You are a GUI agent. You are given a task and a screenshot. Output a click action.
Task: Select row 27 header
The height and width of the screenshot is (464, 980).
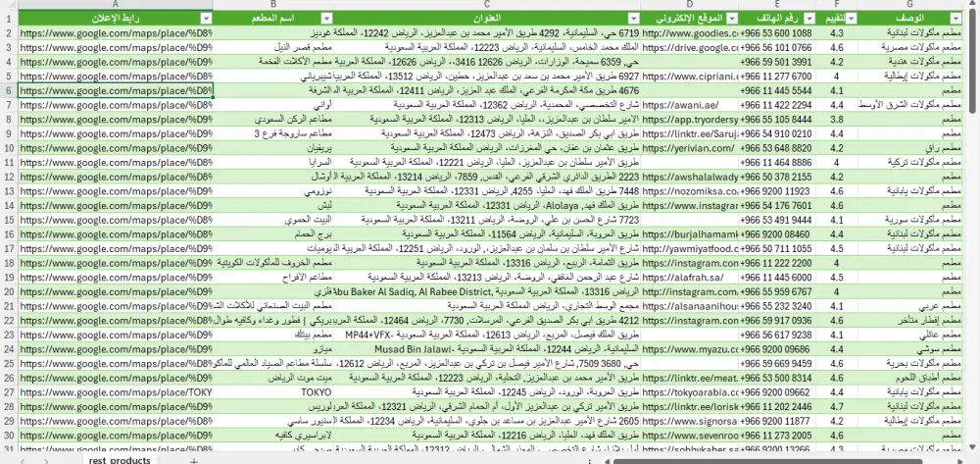tap(9, 392)
